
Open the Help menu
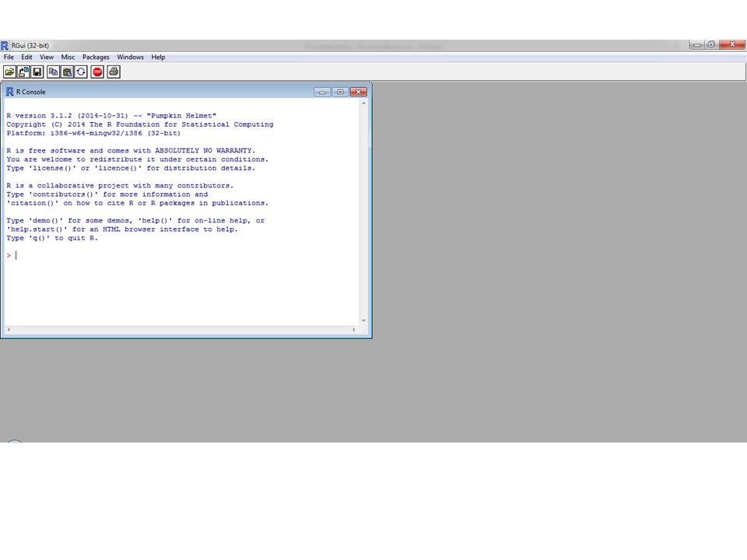pos(158,57)
